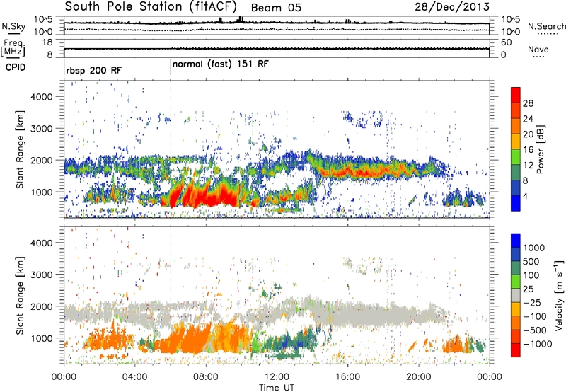Click the 'South Pole Station (fitACF)' title
This screenshot has width=566, height=392.
point(151,6)
